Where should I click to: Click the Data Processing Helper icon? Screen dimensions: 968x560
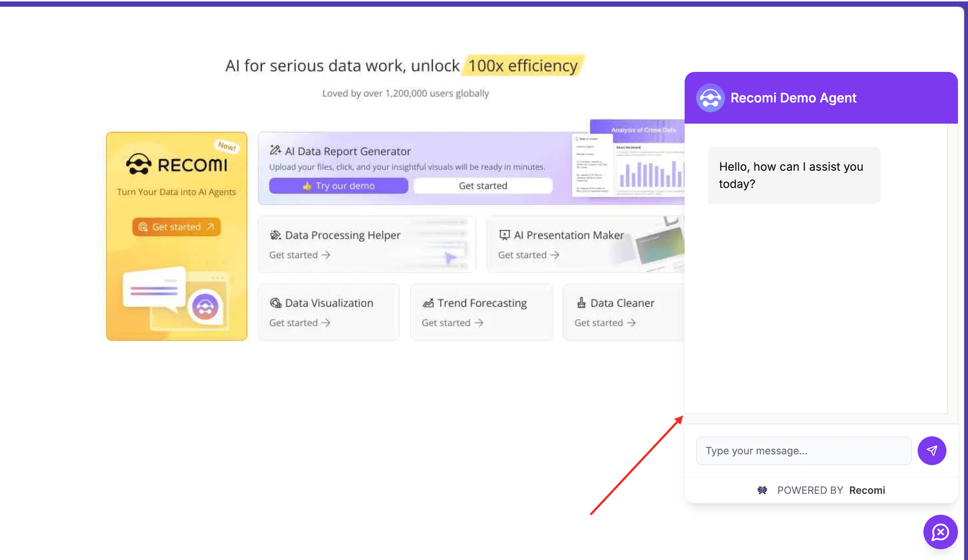[x=275, y=235]
